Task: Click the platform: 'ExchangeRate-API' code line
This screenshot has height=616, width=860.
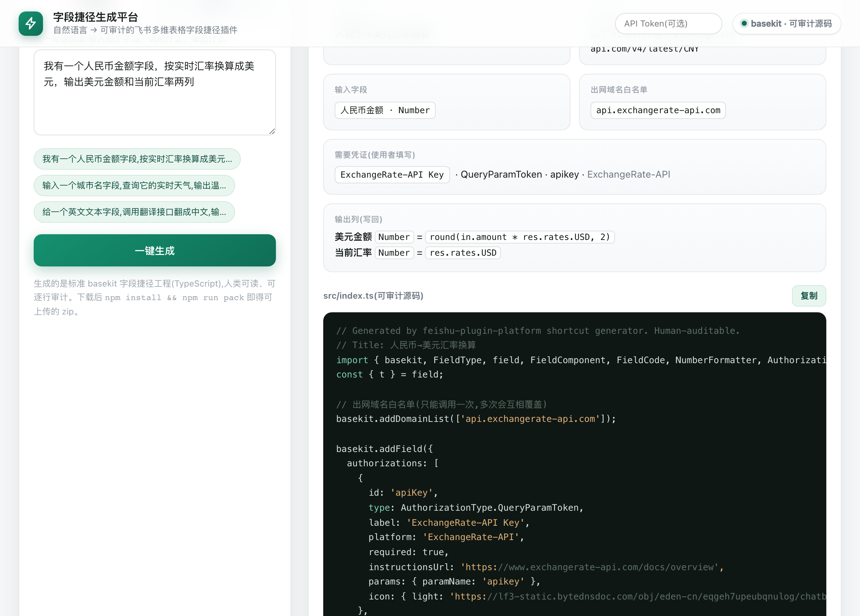Action: click(446, 537)
